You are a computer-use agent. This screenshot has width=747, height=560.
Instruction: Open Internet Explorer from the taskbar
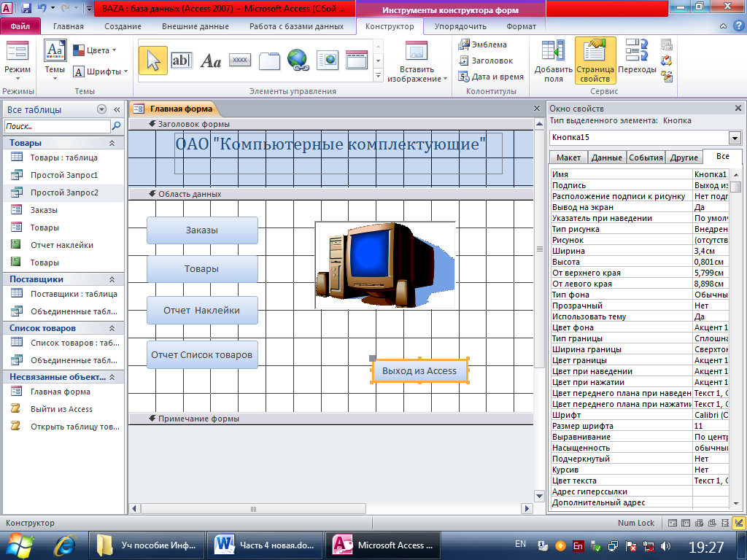coord(65,545)
